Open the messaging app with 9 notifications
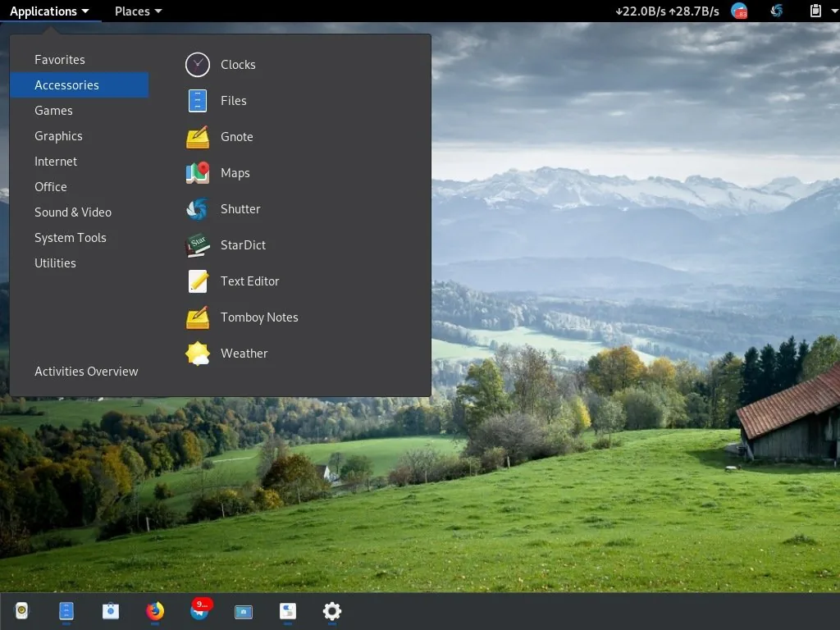840x630 pixels. pos(199,611)
